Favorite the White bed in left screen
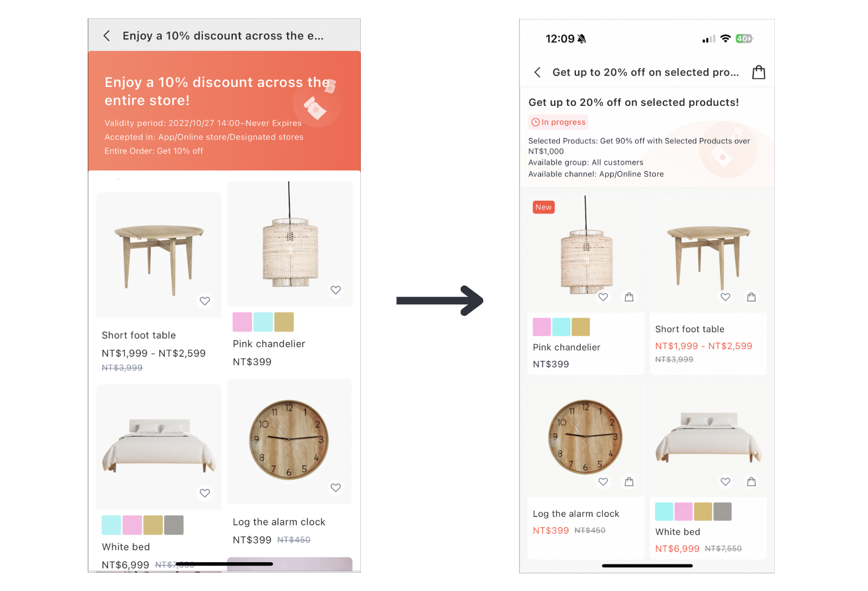The height and width of the screenshot is (591, 868). coord(205,493)
